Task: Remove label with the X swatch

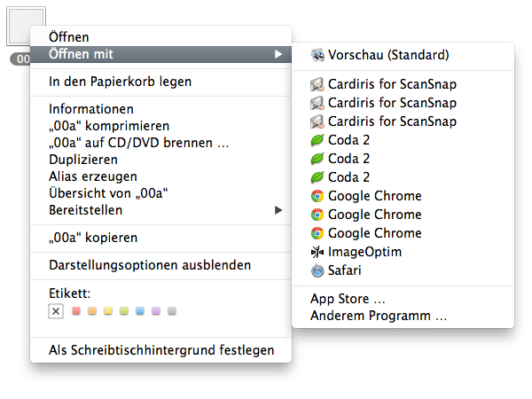Action: [x=56, y=311]
